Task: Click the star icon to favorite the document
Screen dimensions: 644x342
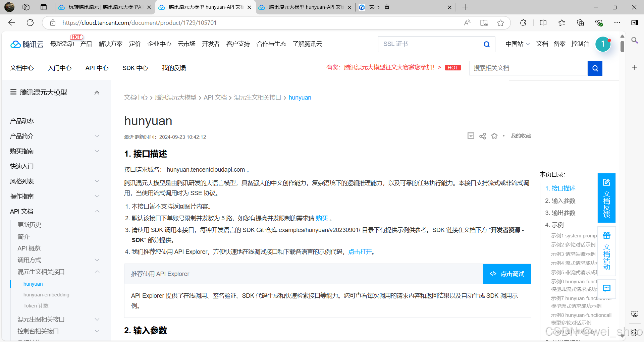Action: [494, 136]
